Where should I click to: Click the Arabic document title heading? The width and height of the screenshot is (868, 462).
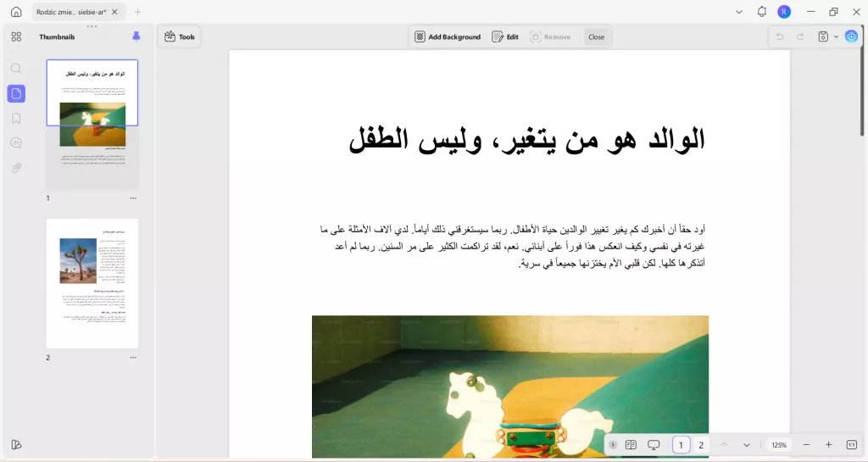pyautogui.click(x=526, y=139)
